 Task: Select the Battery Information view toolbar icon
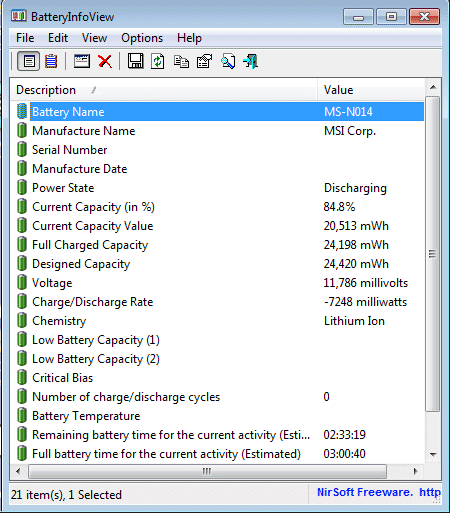29,61
